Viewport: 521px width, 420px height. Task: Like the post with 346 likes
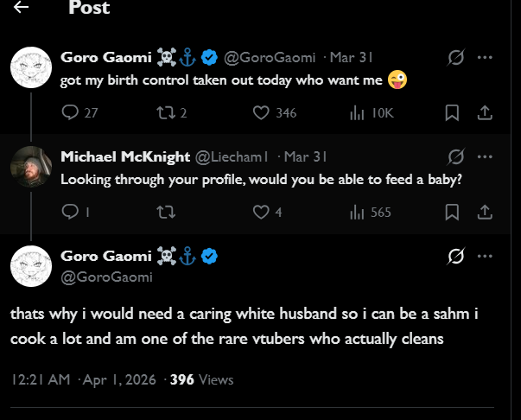tap(262, 113)
